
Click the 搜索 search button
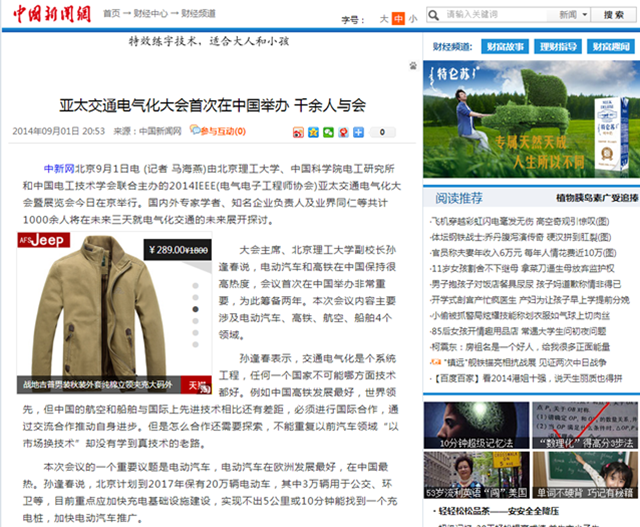click(x=612, y=15)
